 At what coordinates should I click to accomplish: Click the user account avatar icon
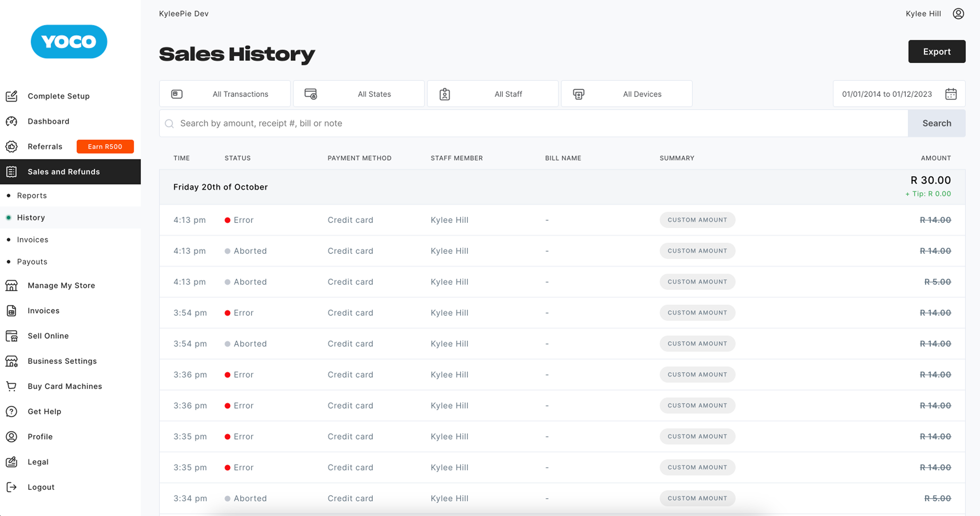[x=958, y=14]
